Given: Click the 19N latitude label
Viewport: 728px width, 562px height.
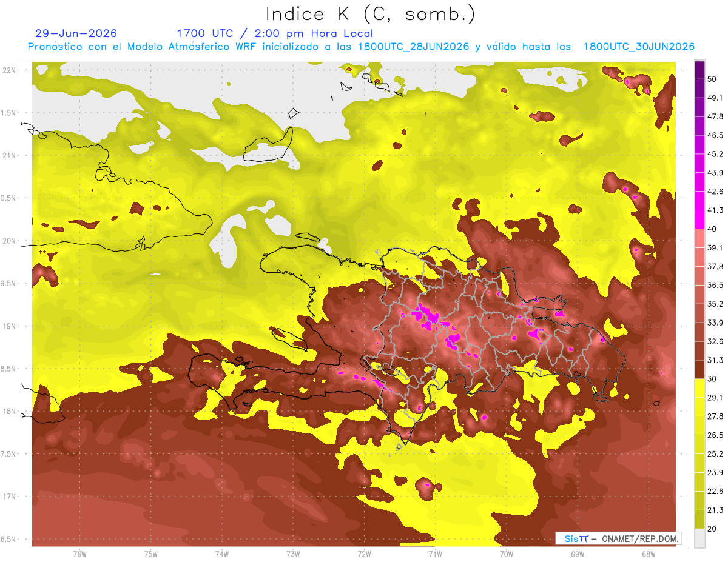Looking at the screenshot, I should click(x=10, y=326).
